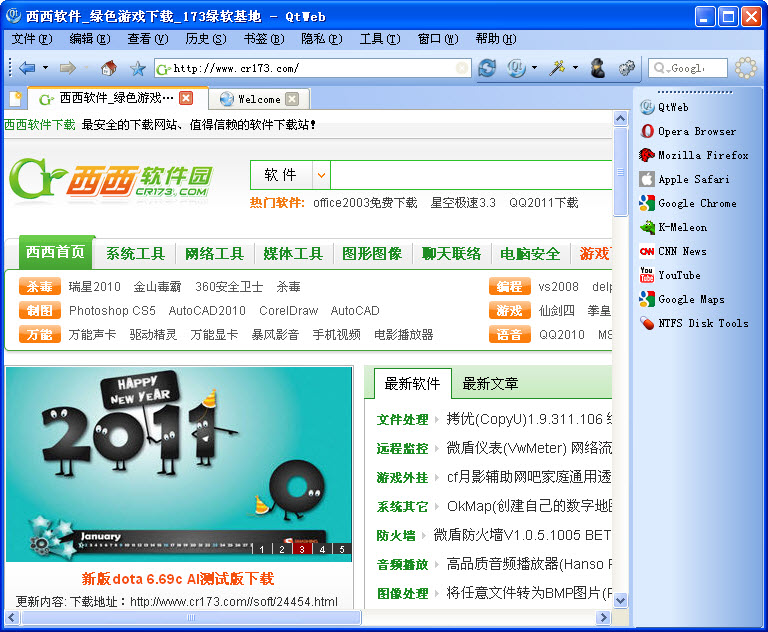This screenshot has height=632, width=768.
Task: Open Google Chrome sidebar bookmark
Action: [x=688, y=203]
